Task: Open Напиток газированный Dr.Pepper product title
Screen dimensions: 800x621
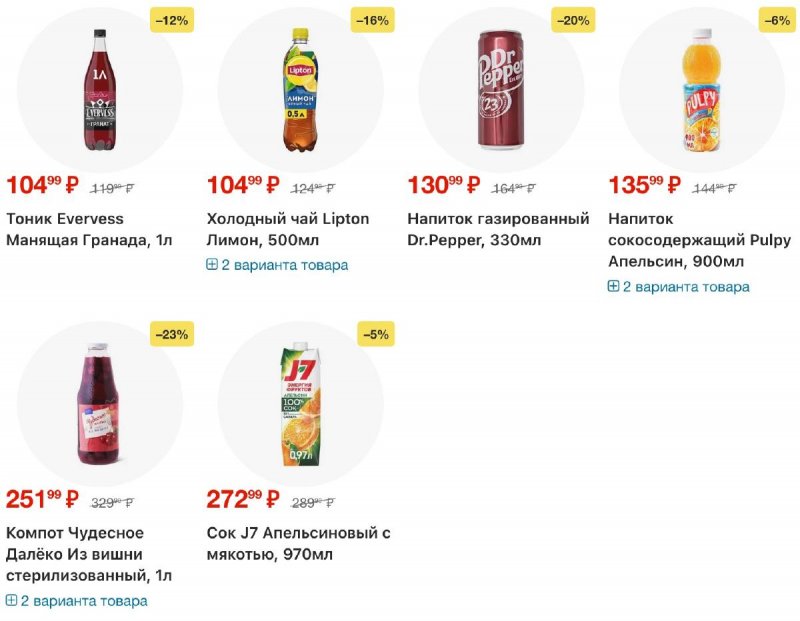Action: (x=498, y=229)
